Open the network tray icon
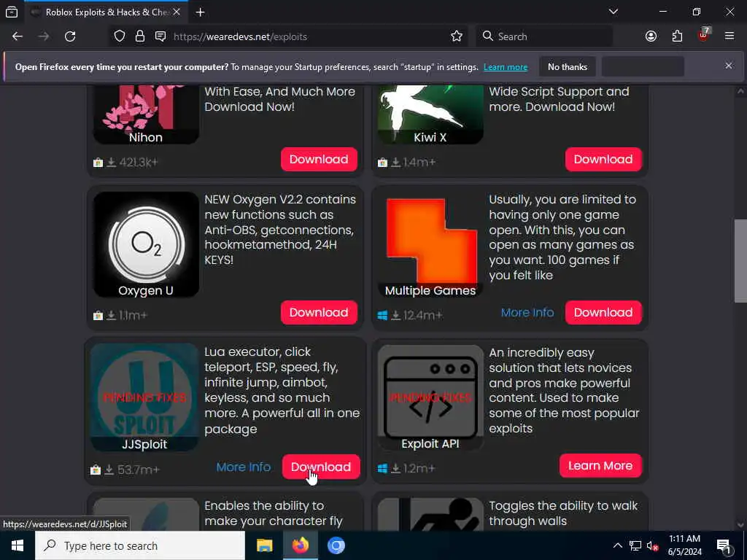The width and height of the screenshot is (747, 560). tap(635, 545)
